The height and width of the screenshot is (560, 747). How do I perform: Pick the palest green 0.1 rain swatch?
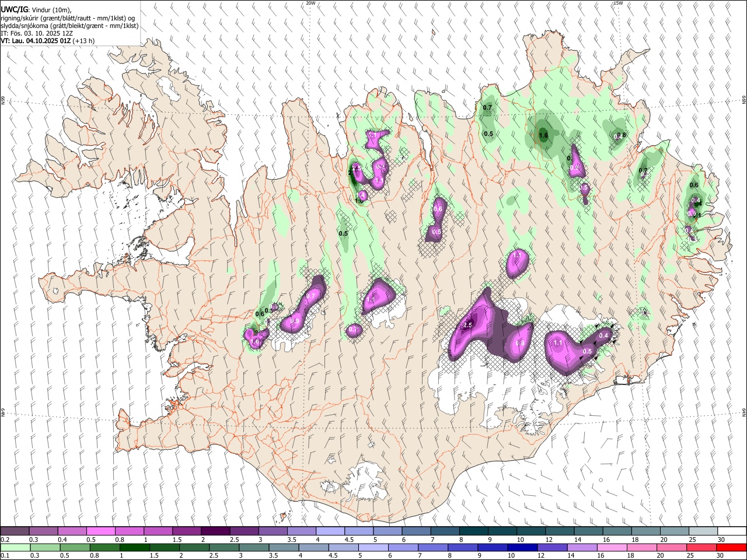click(15, 547)
